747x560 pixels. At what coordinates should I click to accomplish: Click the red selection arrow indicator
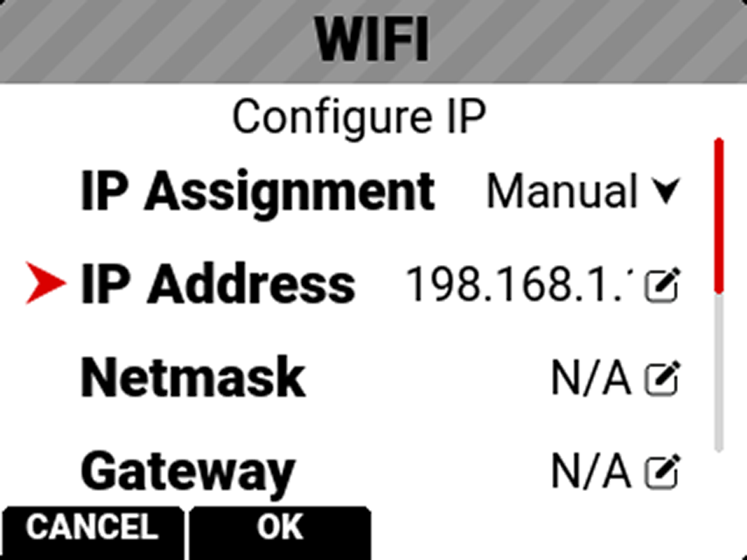coord(45,284)
